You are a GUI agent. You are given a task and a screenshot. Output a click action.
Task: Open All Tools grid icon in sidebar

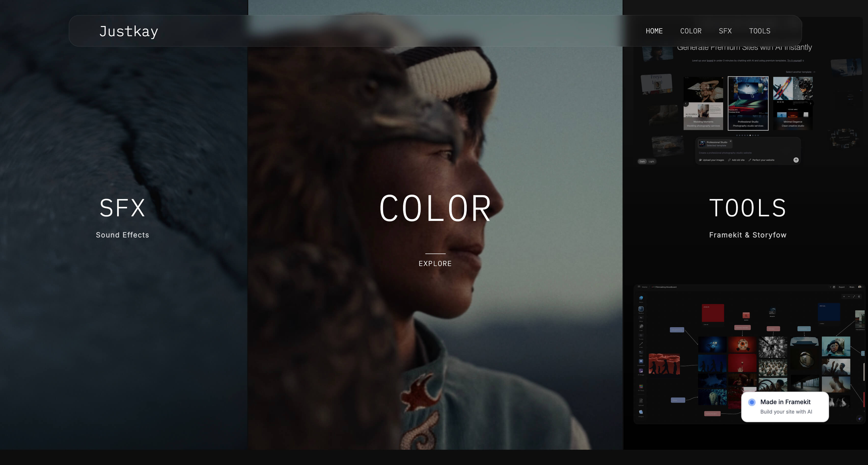point(641,387)
